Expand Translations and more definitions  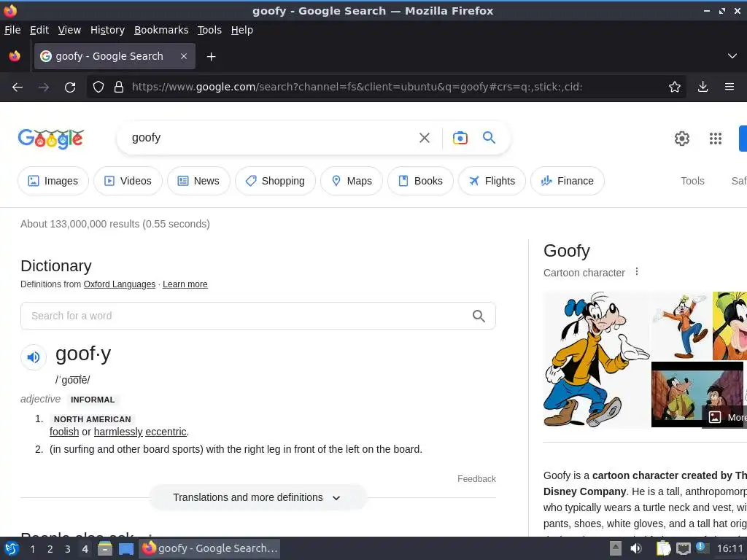point(258,497)
